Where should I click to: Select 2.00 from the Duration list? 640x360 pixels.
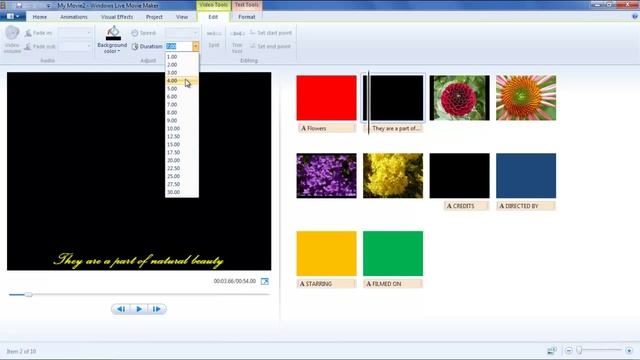[x=182, y=65]
